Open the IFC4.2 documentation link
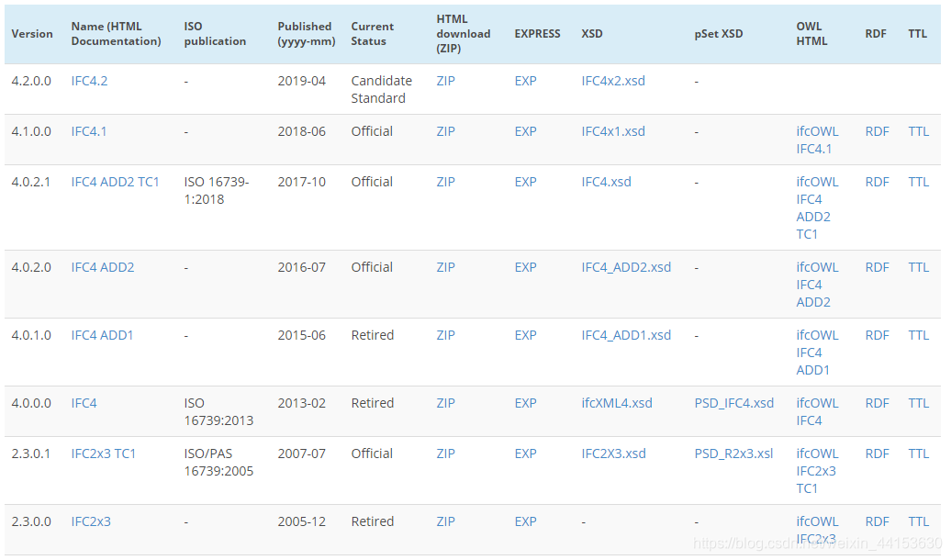This screenshot has width=951, height=560. [89, 81]
